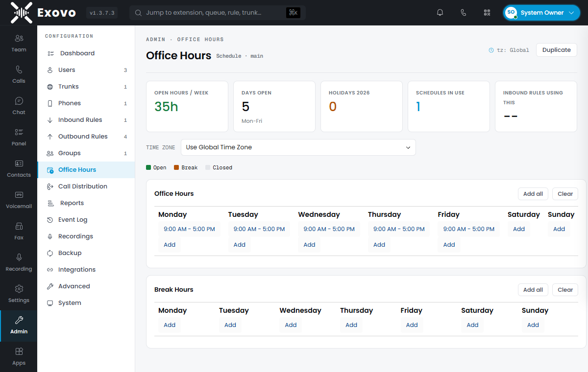
Task: Open Advanced in configuration menu
Action: [86, 286]
